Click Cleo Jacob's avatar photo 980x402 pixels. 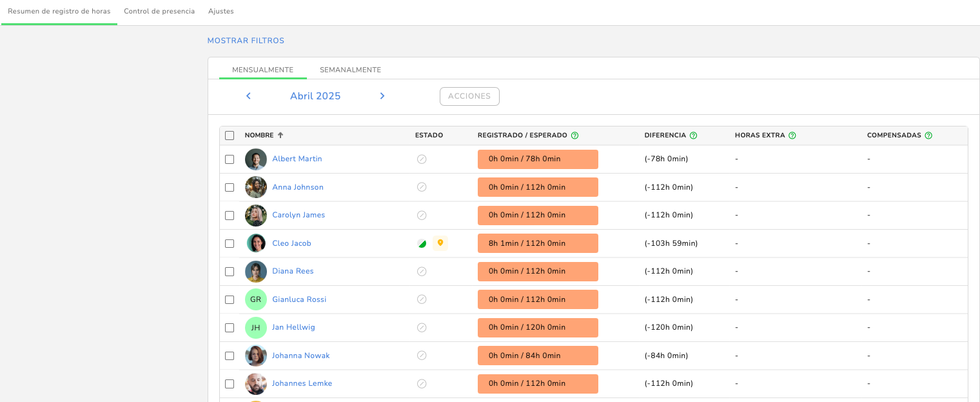pos(256,243)
